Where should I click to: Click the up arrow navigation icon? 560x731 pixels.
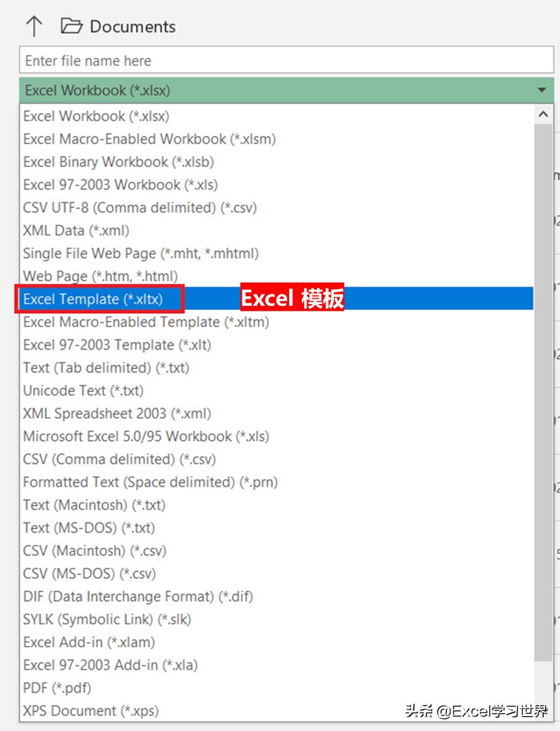pos(34,25)
